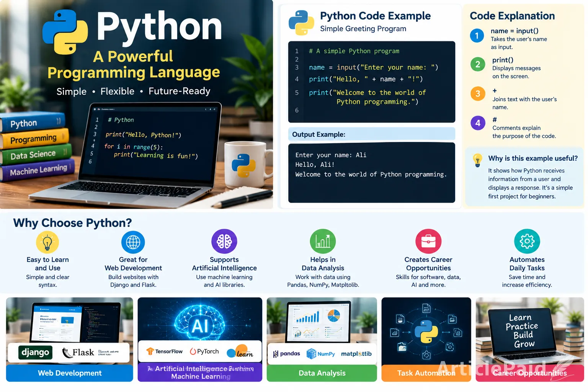Viewport: 588px width, 392px height.
Task: Click the Future-Ready tagline word
Action: click(x=179, y=91)
